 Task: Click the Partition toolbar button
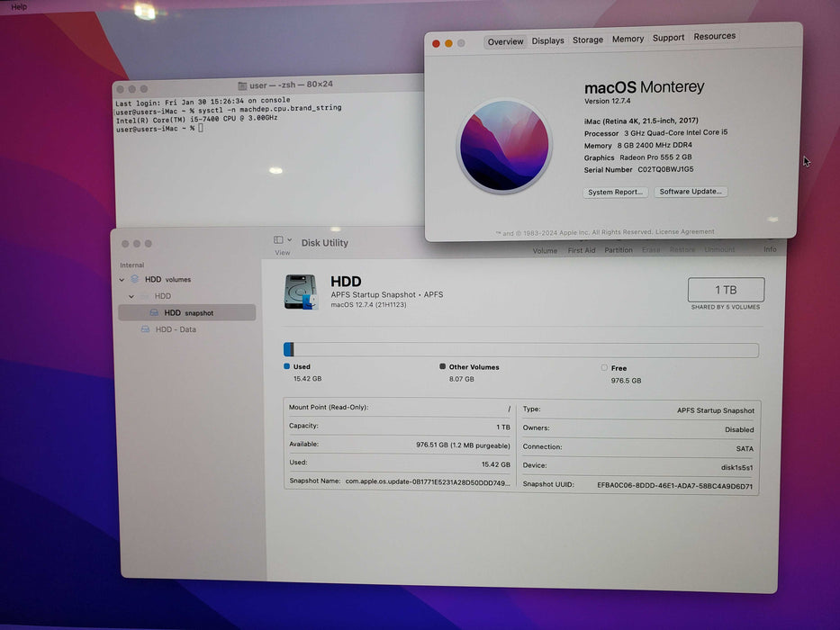619,250
